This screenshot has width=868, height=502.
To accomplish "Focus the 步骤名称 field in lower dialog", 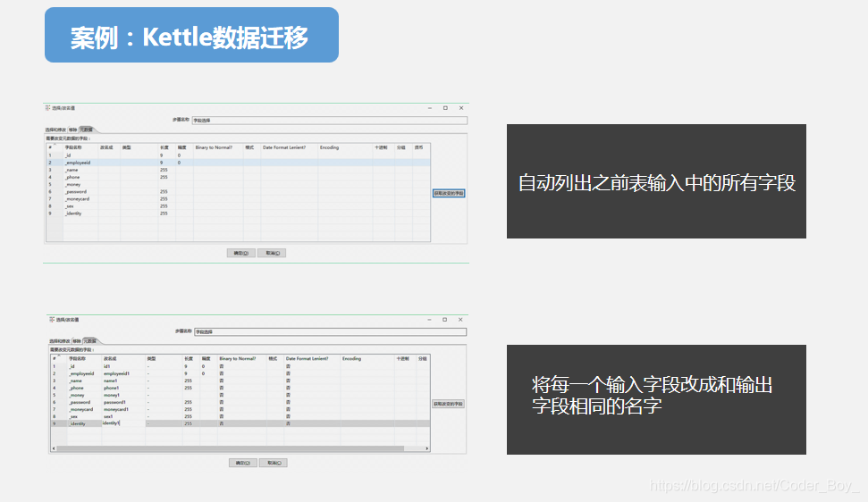I will 331,331.
